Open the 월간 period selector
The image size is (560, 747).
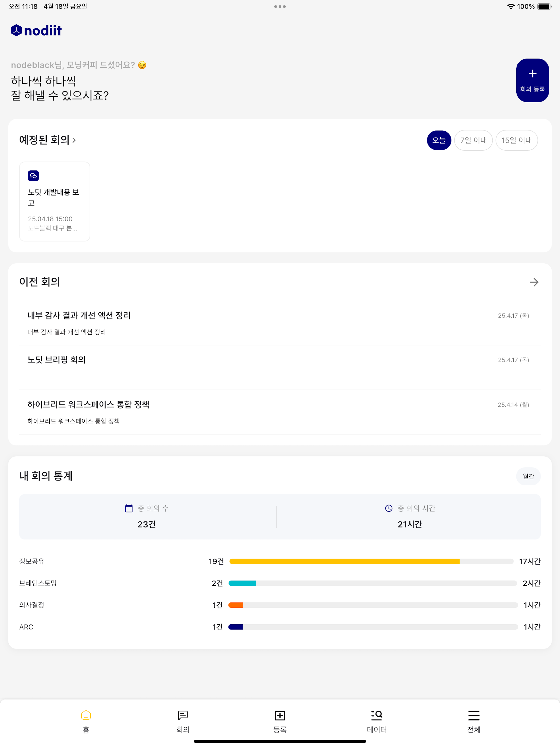(x=528, y=476)
